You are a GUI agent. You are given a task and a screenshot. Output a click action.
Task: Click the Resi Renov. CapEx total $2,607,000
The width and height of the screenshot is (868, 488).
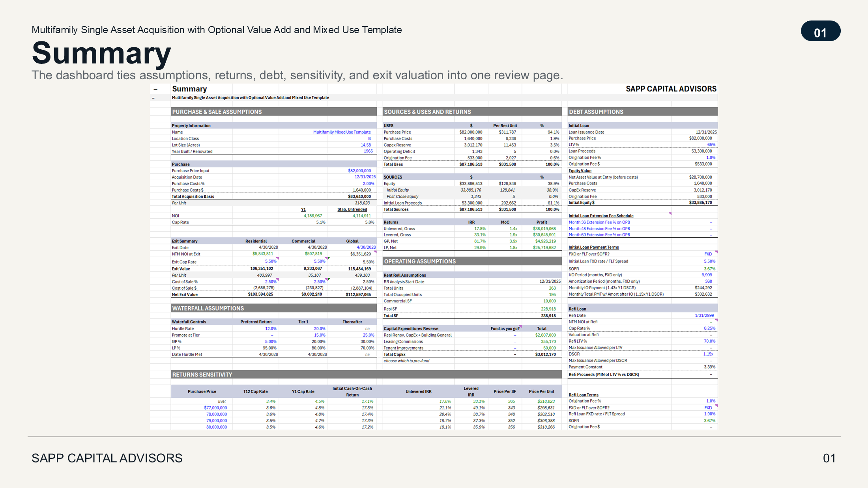(546, 335)
